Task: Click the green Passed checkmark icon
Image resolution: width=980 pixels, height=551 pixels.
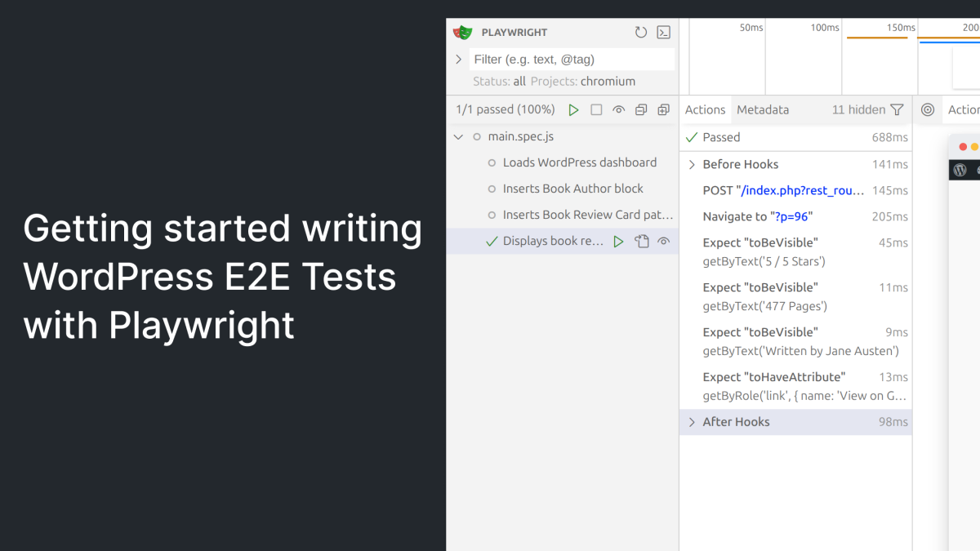Action: 691,137
